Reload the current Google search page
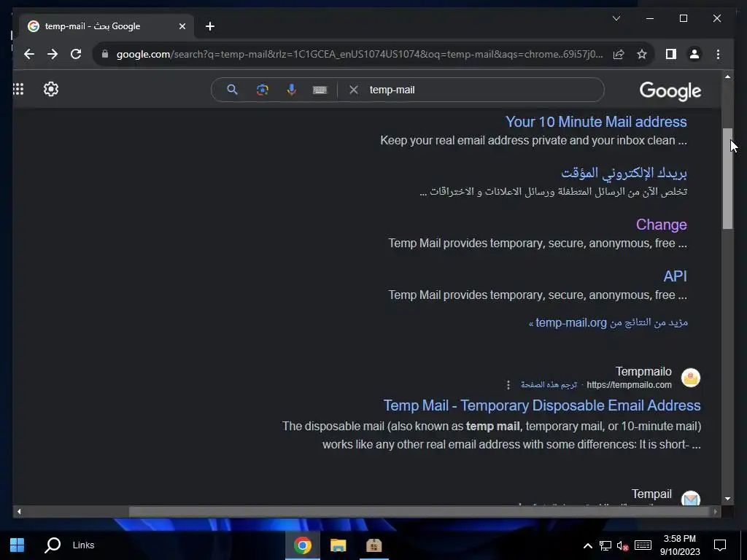 [76, 54]
